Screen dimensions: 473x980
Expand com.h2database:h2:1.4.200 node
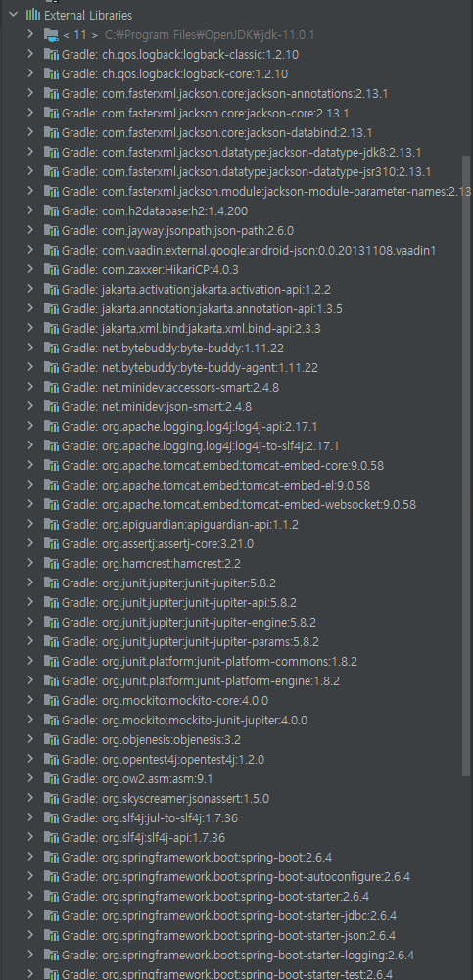click(30, 210)
